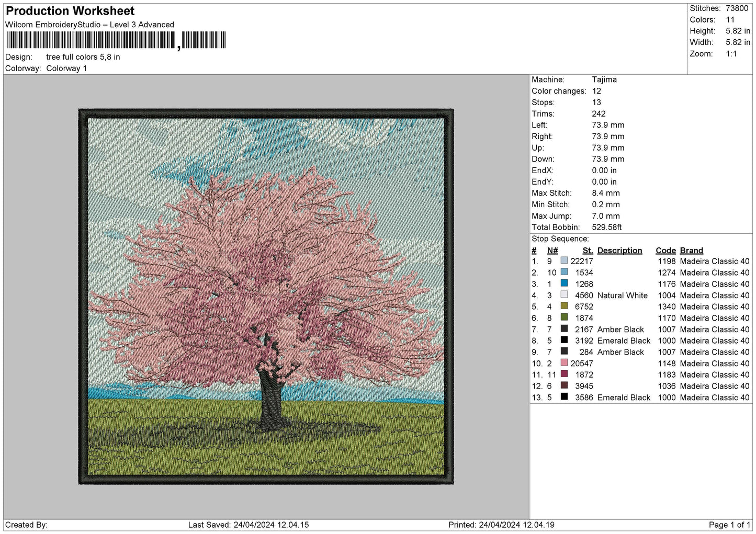The image size is (756, 534).
Task: Click magenta swatch for code 1183
Action: [564, 374]
